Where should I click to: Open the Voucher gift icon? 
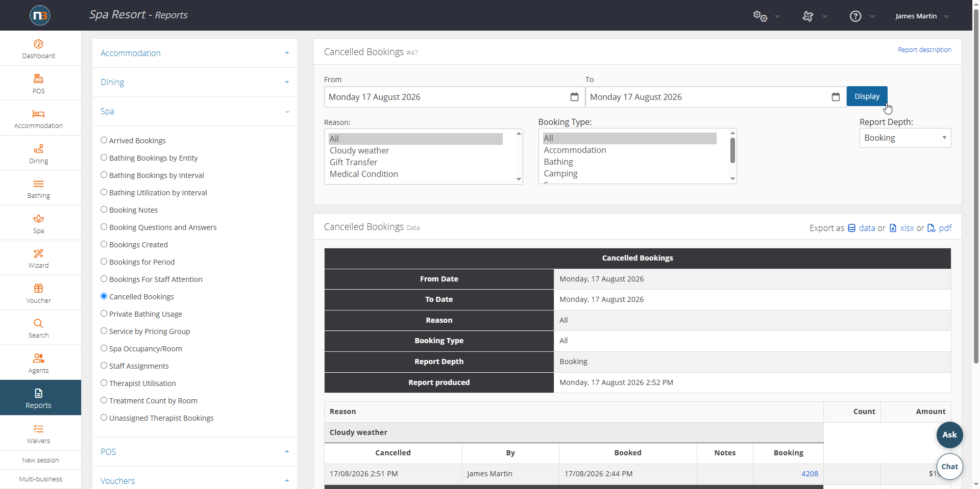tap(38, 289)
